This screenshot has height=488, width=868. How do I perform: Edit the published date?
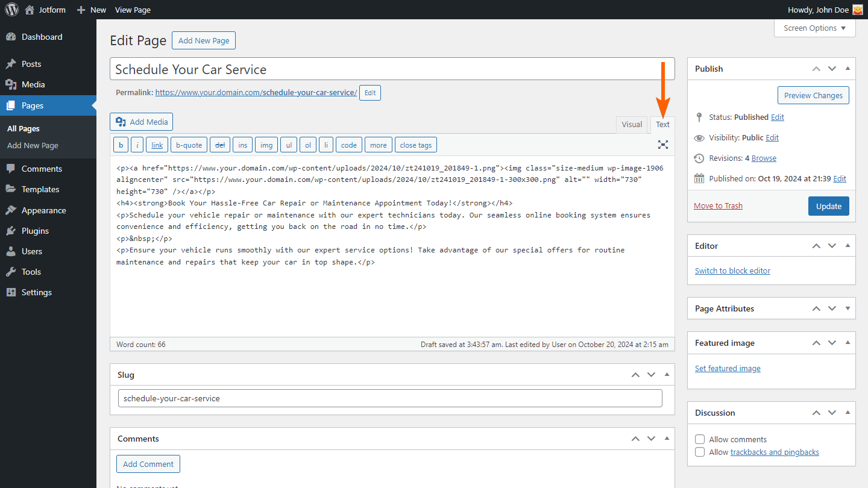click(x=840, y=178)
